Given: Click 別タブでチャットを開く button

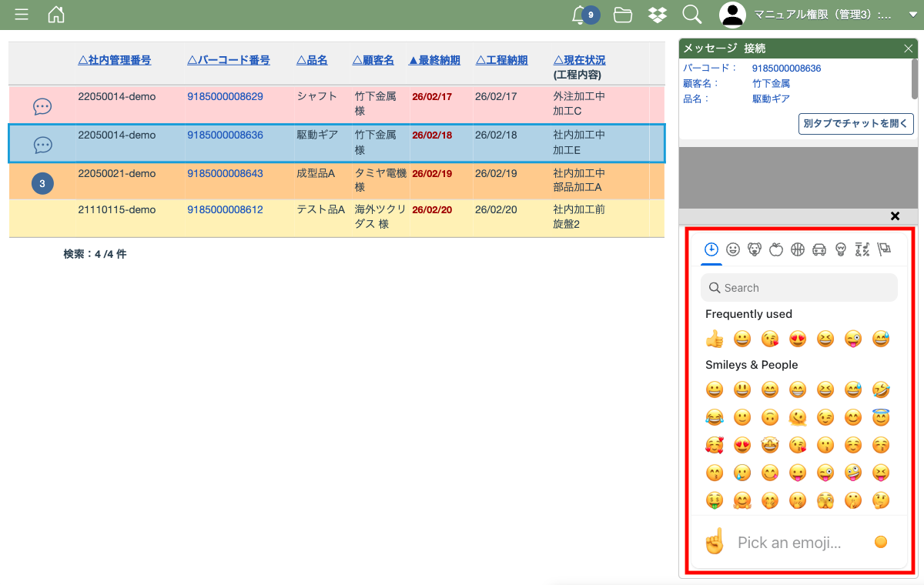Looking at the screenshot, I should tap(855, 124).
